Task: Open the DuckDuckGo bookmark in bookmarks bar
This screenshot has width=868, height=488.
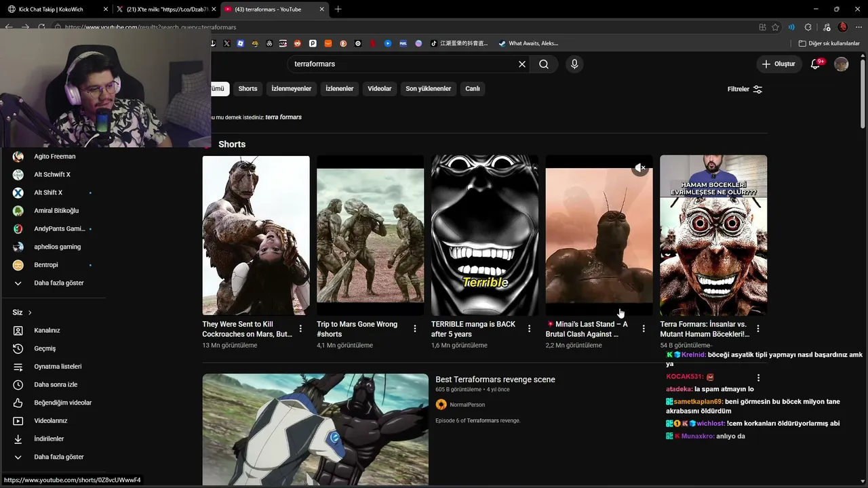Action: point(343,43)
